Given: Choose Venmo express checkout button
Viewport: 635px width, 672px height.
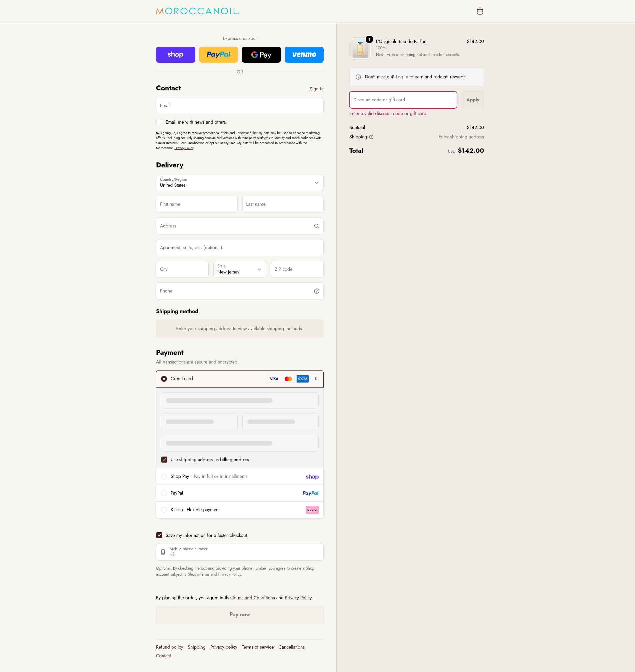Looking at the screenshot, I should [304, 55].
